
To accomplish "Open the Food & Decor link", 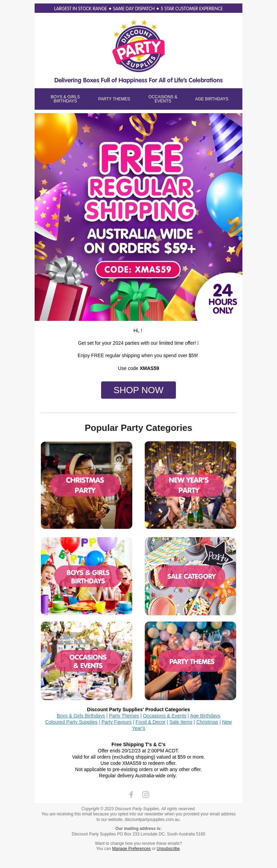I will pyautogui.click(x=150, y=722).
